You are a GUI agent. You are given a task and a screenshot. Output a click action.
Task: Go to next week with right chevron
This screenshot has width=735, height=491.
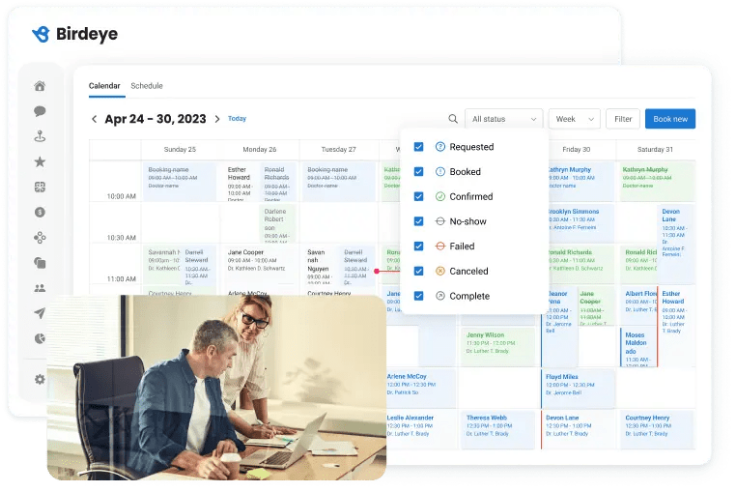pos(217,119)
